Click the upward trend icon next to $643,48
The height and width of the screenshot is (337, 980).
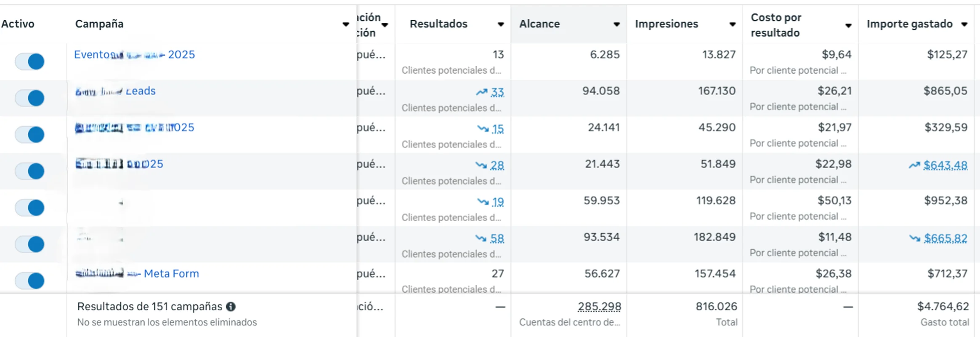pos(914,166)
